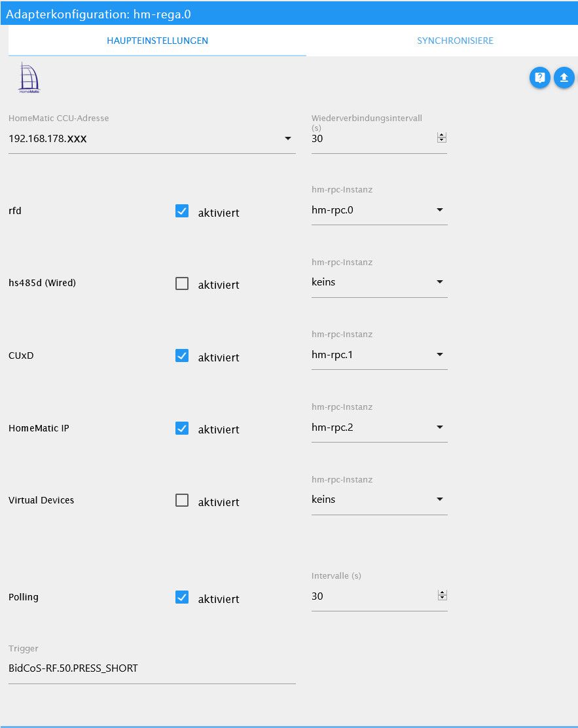Viewport: 578px width, 728px height.
Task: Decrease Wiederverbindungsintervall with the down spinner arrow
Action: 442,140
